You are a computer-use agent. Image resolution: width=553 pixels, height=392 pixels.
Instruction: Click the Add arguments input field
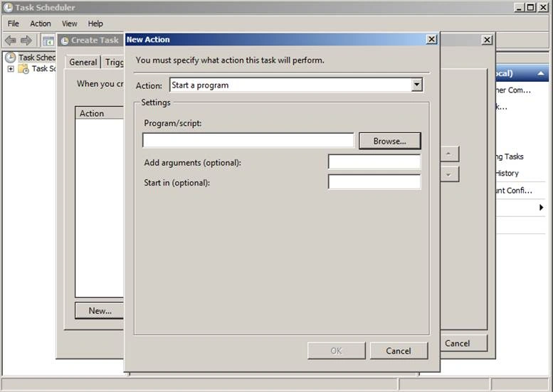(374, 161)
